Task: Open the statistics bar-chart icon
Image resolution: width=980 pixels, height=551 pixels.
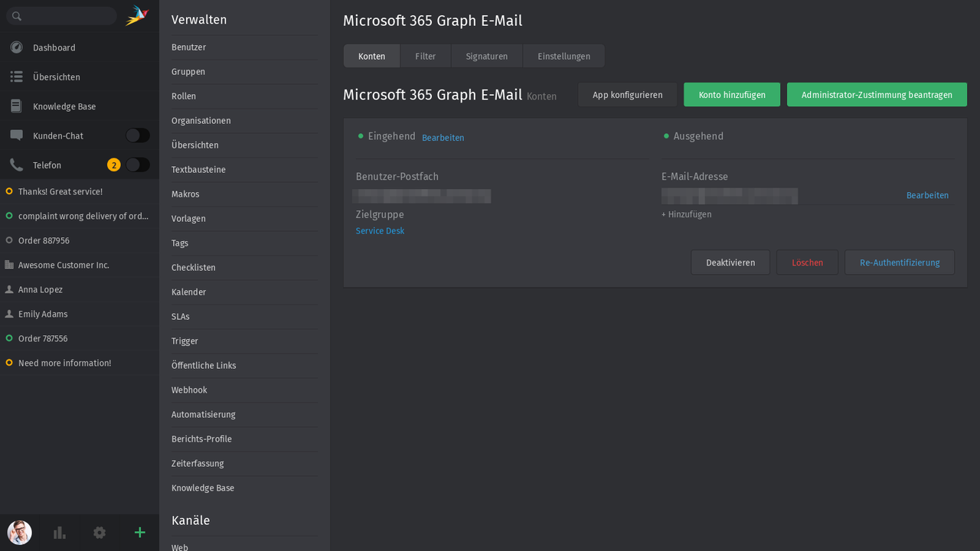Action: (x=59, y=533)
